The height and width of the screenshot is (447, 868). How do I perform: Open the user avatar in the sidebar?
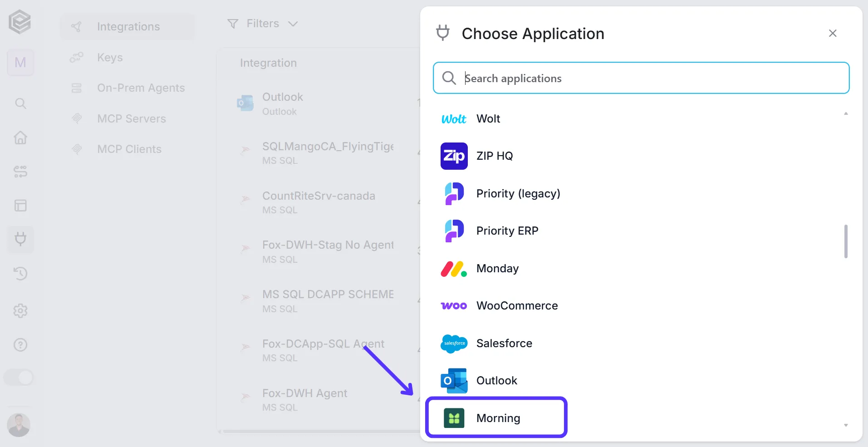tap(19, 425)
